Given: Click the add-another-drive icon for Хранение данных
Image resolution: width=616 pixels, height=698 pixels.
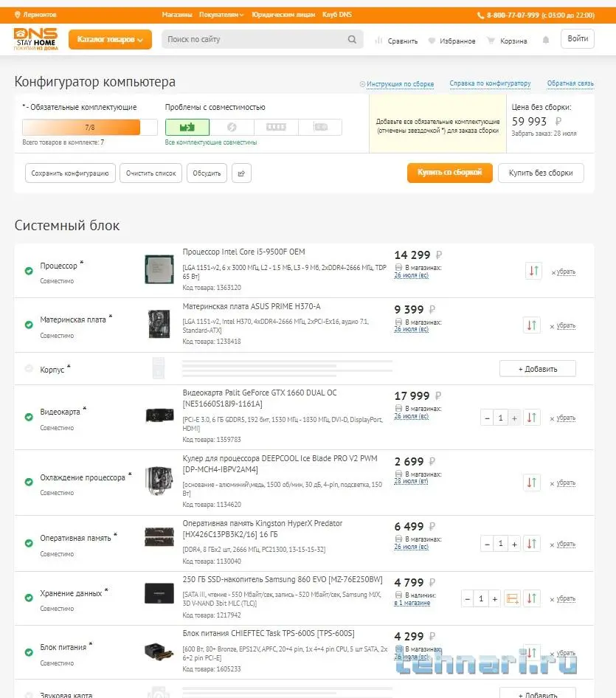Looking at the screenshot, I should (512, 598).
